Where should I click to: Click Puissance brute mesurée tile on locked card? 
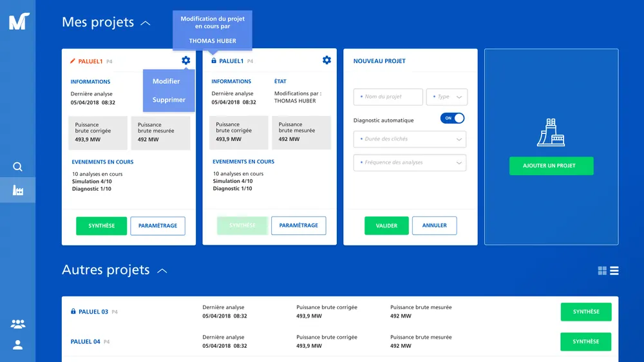coord(301,132)
